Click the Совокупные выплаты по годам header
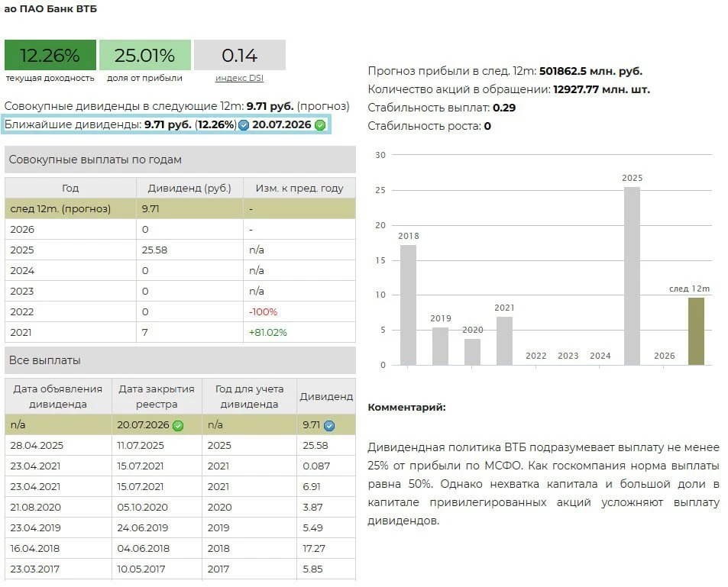Screen dimensions: 728x587 180,160
